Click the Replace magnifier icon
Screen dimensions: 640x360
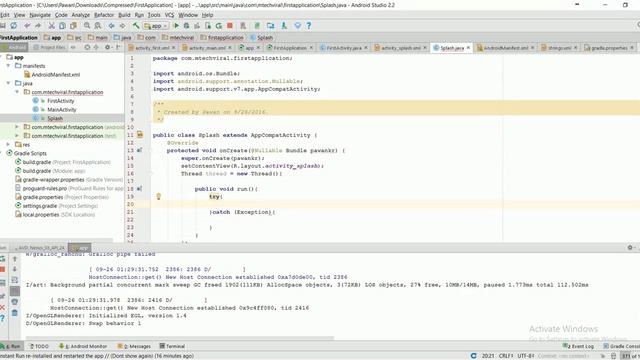(x=98, y=26)
